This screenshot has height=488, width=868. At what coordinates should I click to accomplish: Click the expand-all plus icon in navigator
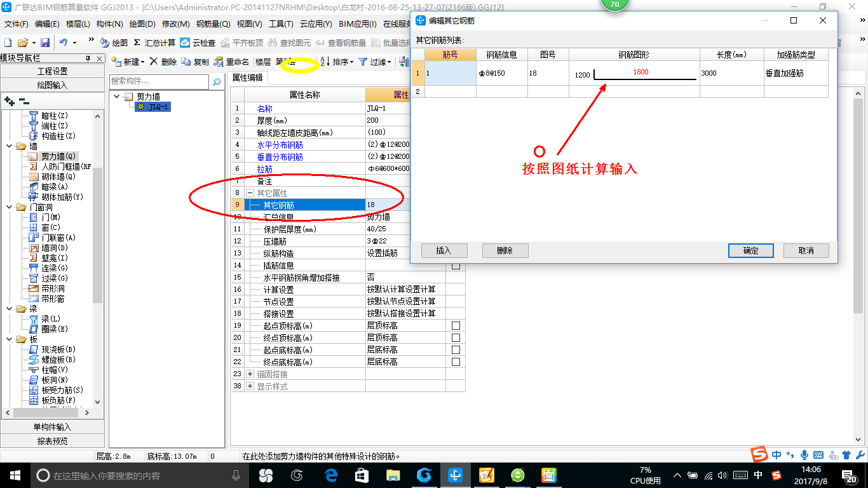click(x=9, y=100)
